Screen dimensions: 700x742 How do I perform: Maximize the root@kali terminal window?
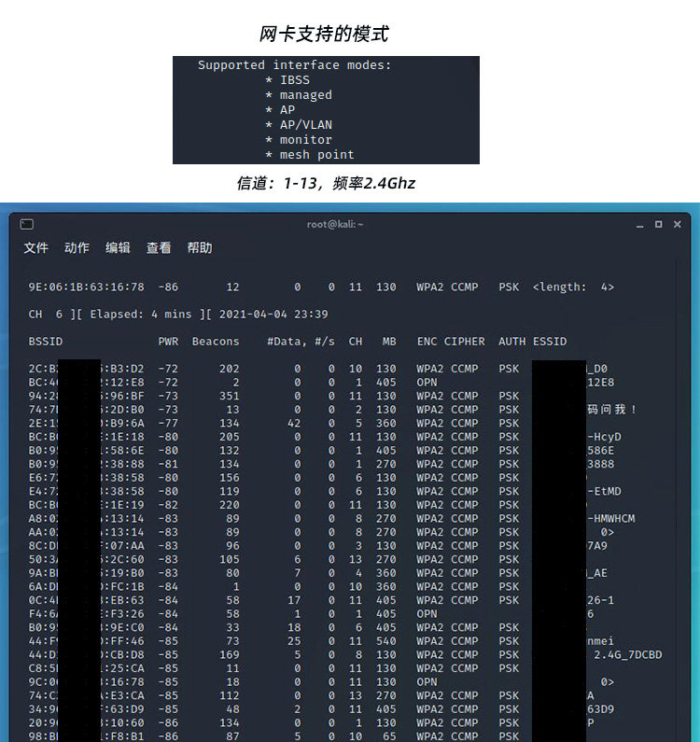(x=658, y=224)
